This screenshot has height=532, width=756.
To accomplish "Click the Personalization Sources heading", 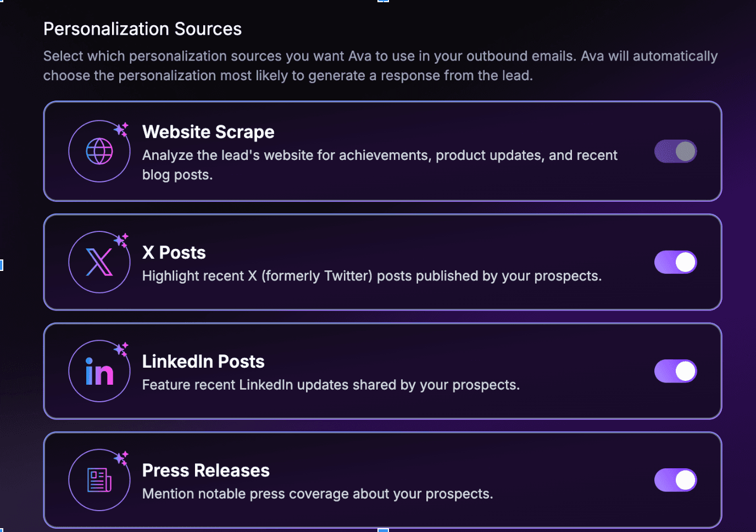I will coord(142,29).
